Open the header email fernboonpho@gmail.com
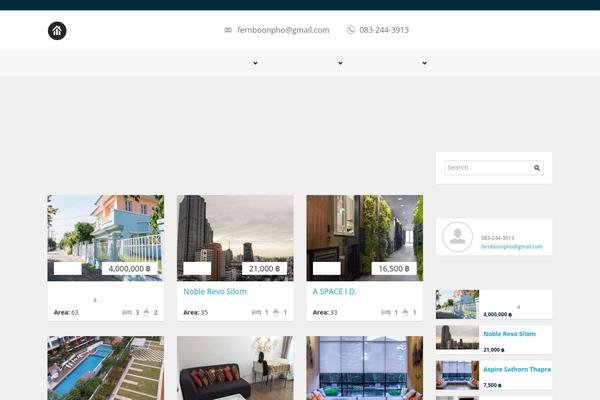600x400 pixels. point(283,30)
